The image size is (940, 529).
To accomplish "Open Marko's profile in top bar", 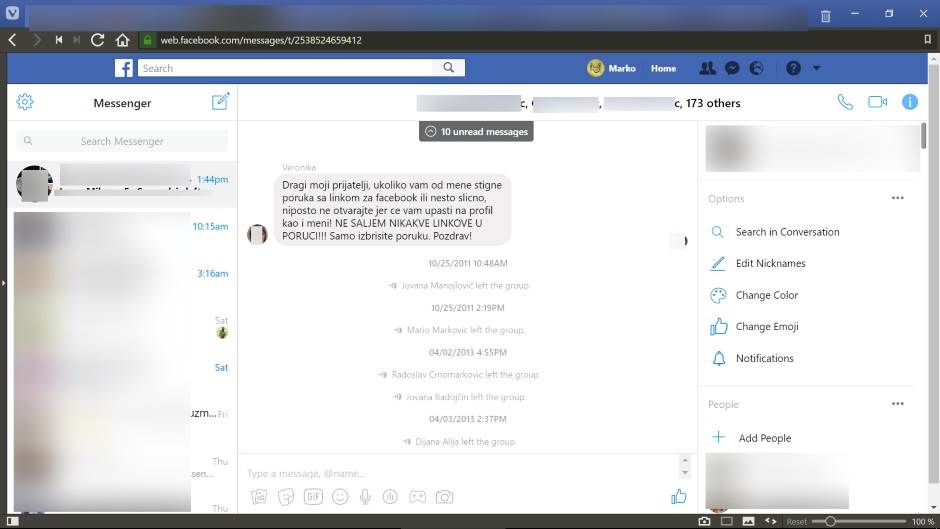I will pyautogui.click(x=611, y=68).
